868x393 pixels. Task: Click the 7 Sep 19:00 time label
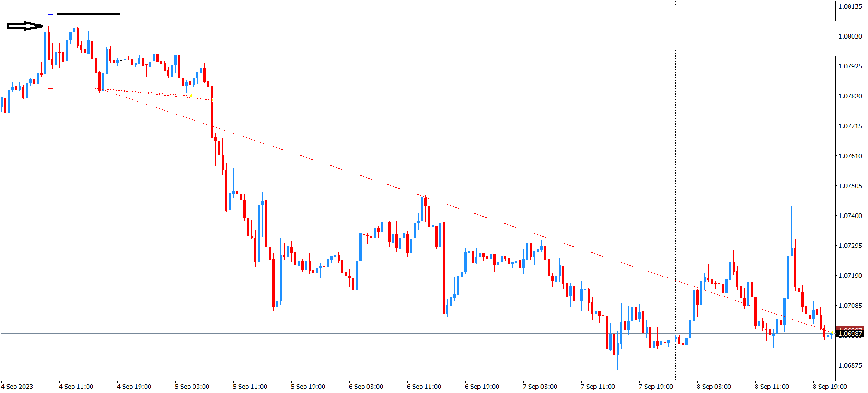point(656,387)
